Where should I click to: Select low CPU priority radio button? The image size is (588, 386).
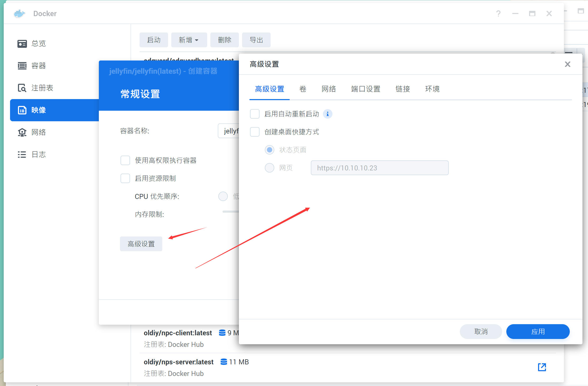click(223, 196)
